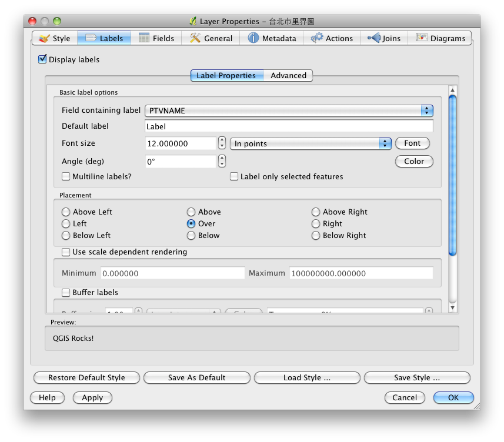This screenshot has height=442, width=504.
Task: Click Save As Default button
Action: 196,378
